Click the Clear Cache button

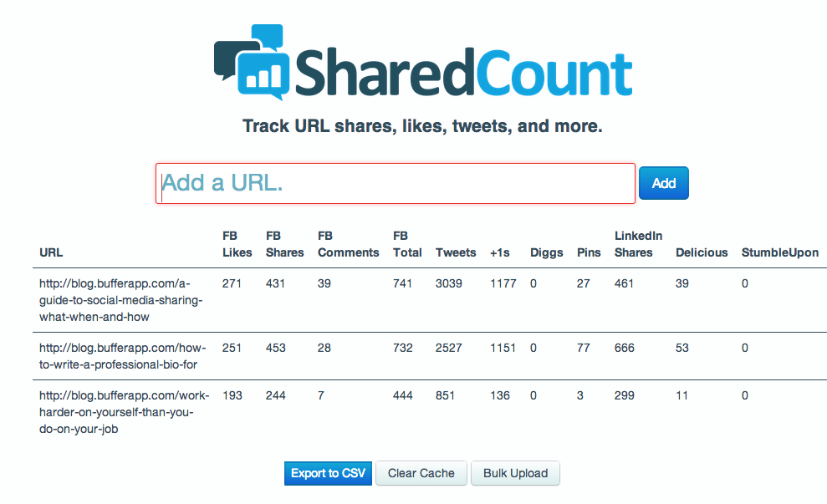click(421, 473)
